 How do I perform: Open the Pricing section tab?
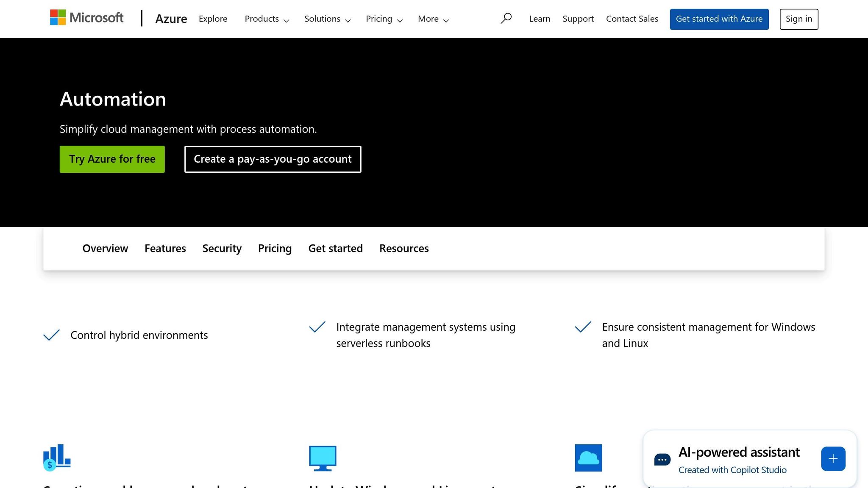[x=275, y=248]
